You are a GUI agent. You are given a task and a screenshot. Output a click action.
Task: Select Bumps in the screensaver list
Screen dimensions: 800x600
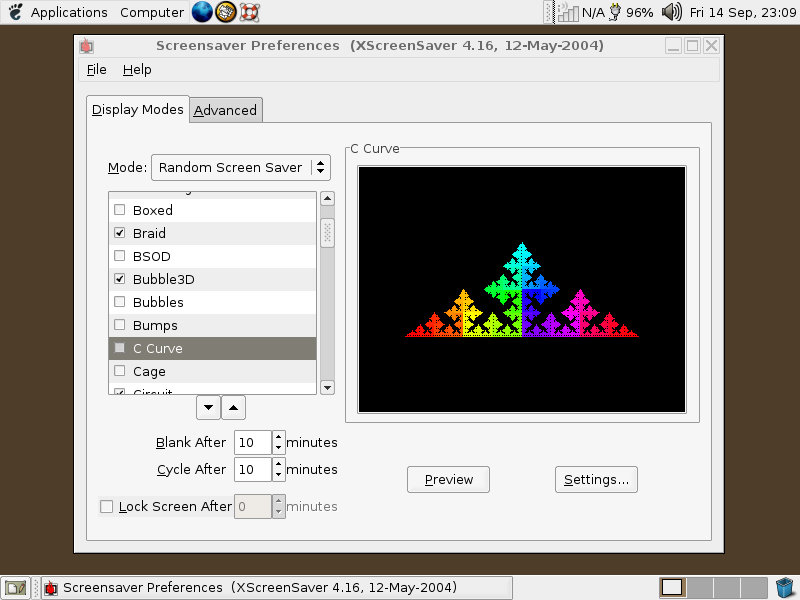tap(213, 325)
